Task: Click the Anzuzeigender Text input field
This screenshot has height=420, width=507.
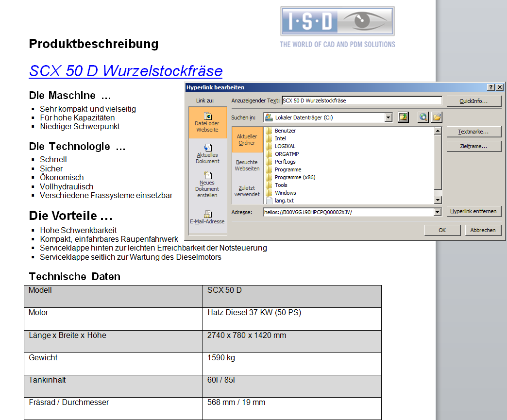Action: [362, 101]
